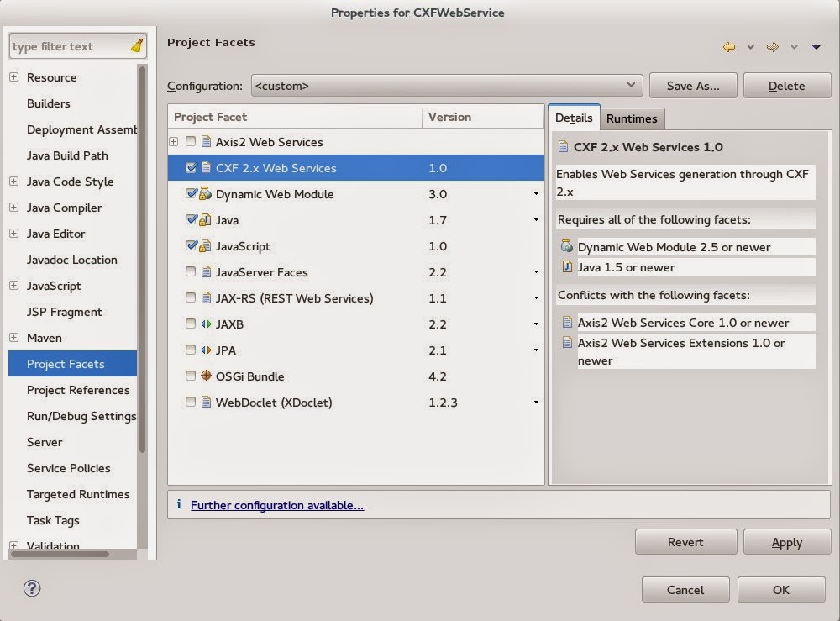The image size is (840, 621).
Task: Open the JavaServer Faces version dropdown
Action: pyautogui.click(x=536, y=272)
